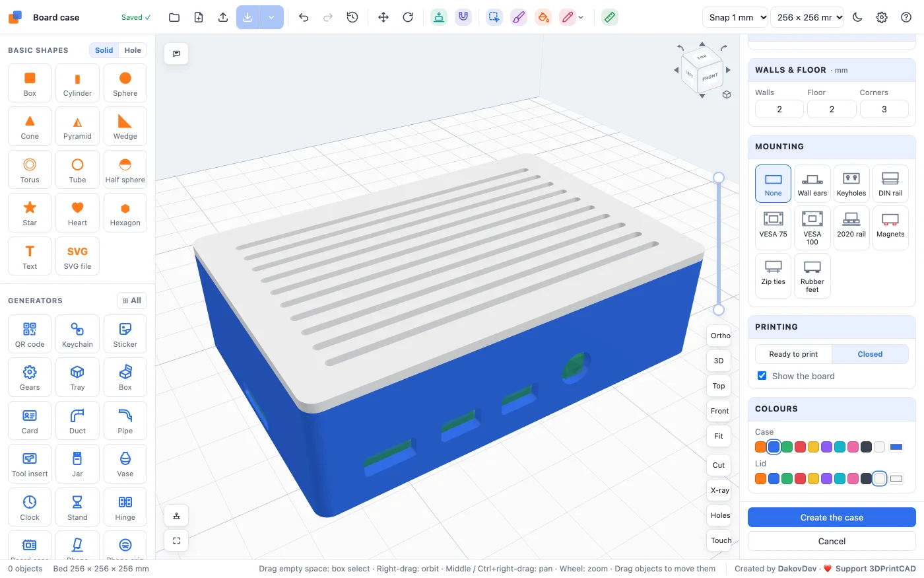This screenshot has height=578, width=924.
Task: Open the help question mark icon
Action: tap(906, 17)
